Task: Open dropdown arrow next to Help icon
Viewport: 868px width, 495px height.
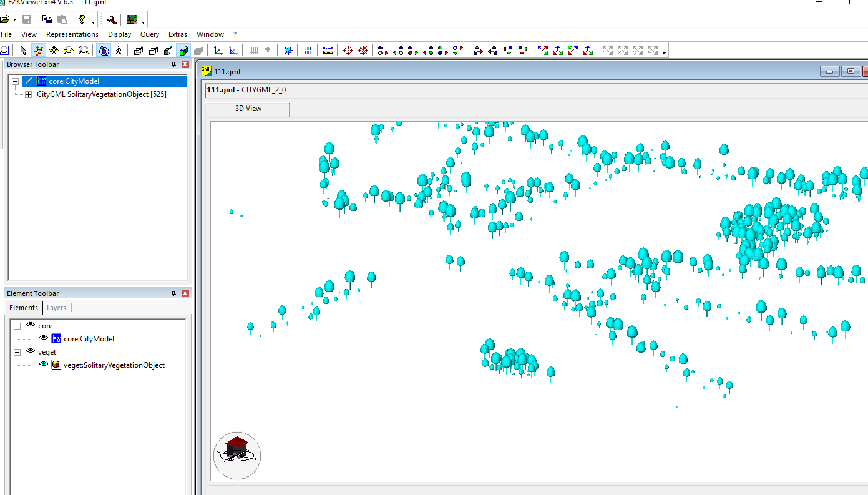Action: pyautogui.click(x=93, y=21)
